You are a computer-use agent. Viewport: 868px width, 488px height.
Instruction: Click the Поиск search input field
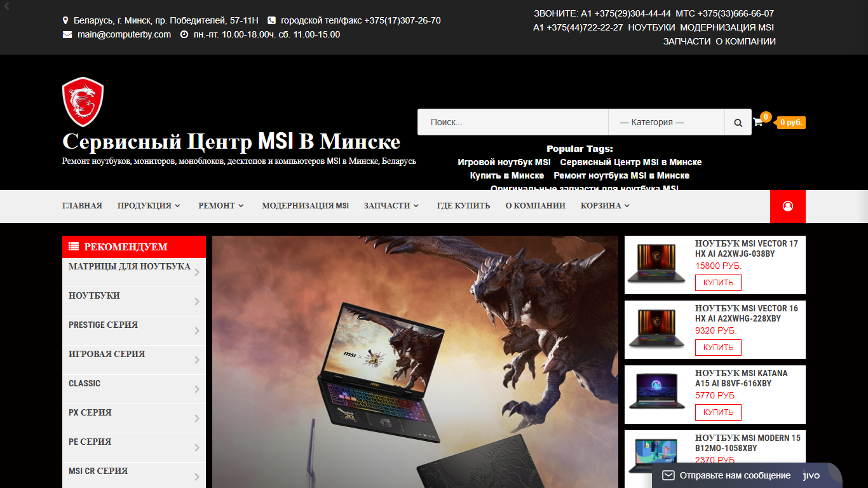513,123
